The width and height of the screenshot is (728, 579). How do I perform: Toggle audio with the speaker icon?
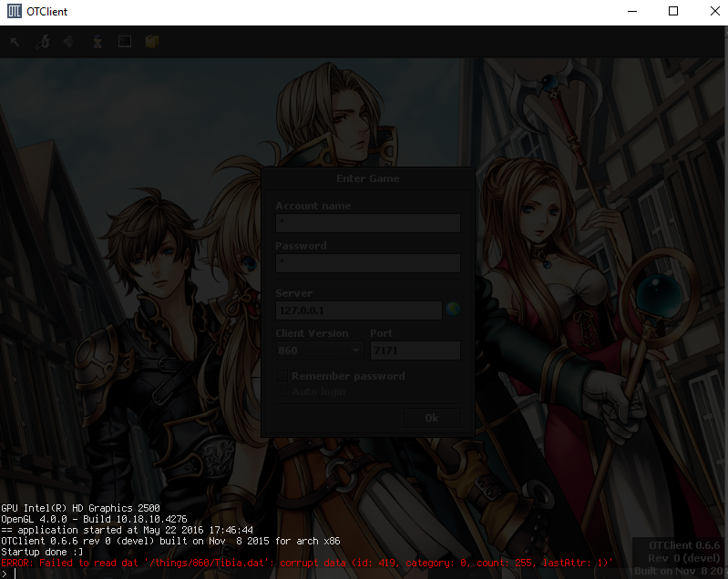(68, 42)
